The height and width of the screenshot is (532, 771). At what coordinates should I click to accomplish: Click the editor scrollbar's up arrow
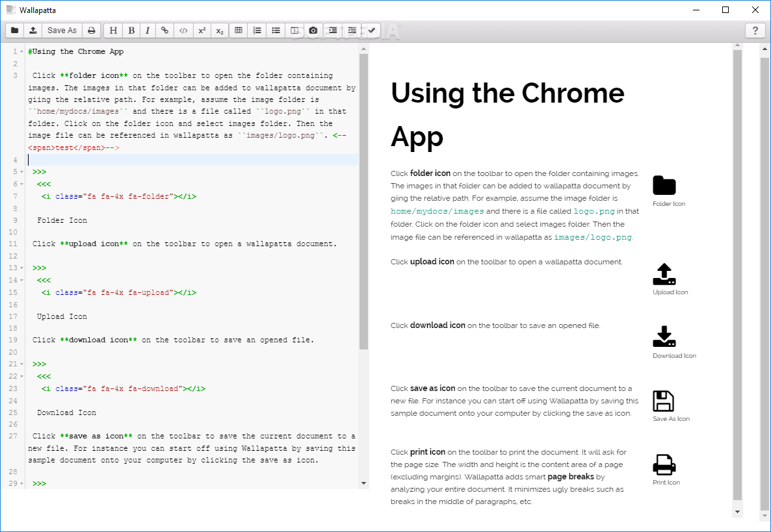(364, 49)
